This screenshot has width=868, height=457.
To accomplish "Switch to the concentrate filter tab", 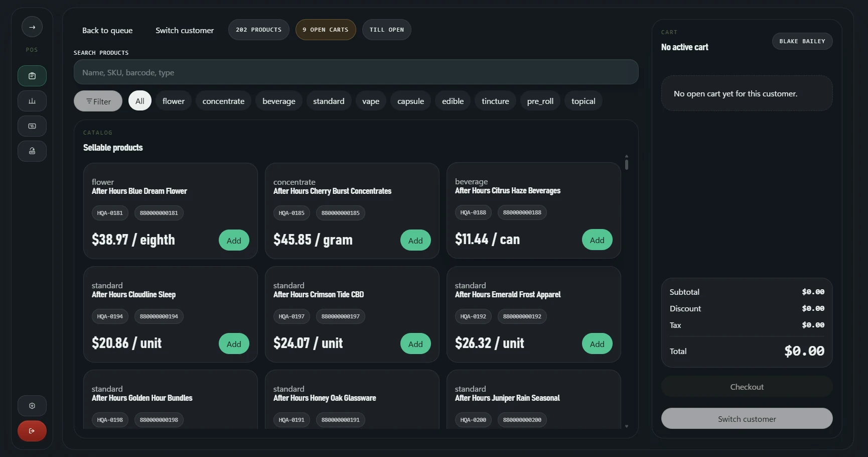I will pos(223,100).
